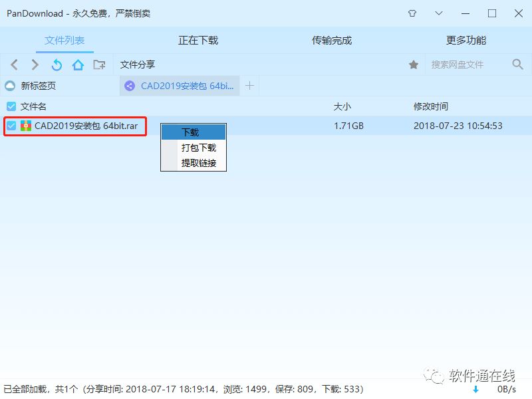Select the CAD2019安装包 64bit.rar file name
Screen dimensions: 532x399
[x=86, y=126]
